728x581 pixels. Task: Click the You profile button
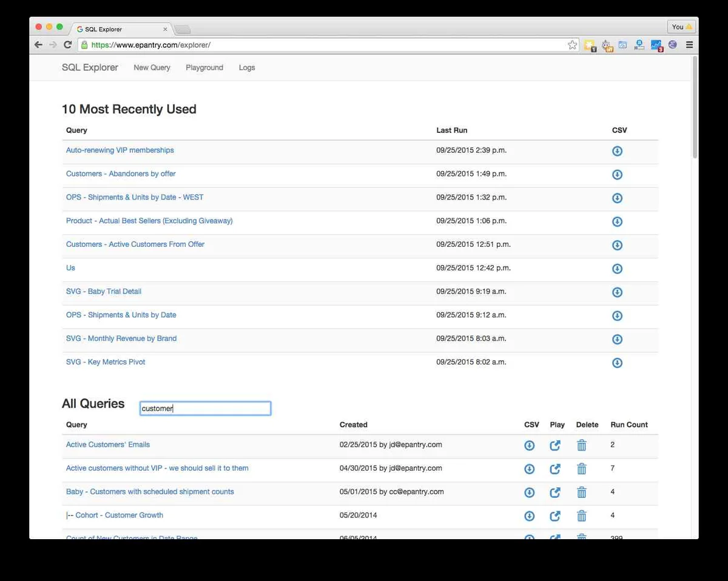[681, 27]
